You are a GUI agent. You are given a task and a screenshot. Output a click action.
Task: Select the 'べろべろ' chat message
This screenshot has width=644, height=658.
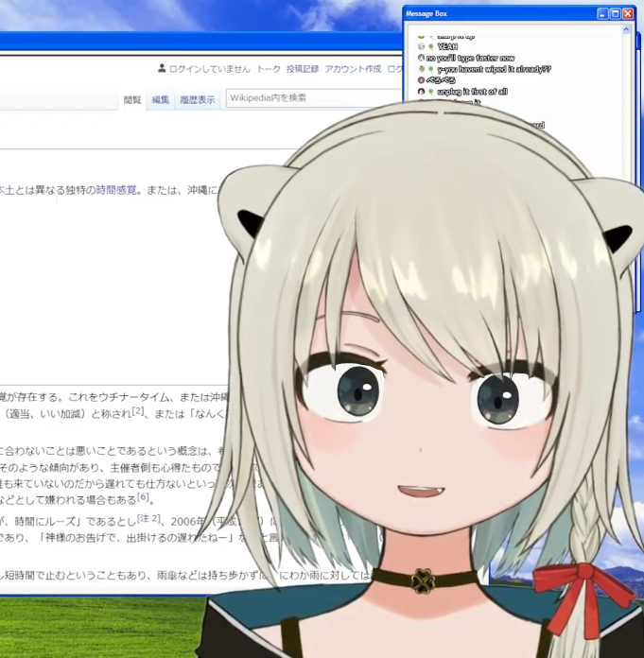[441, 80]
